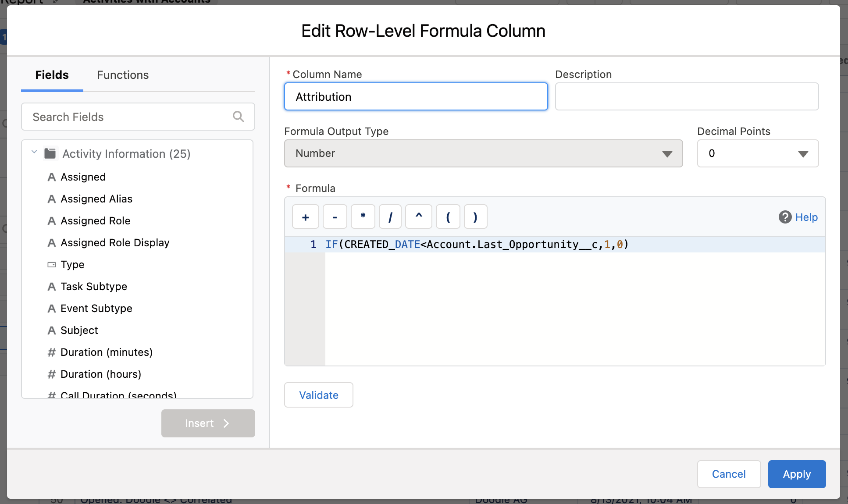The height and width of the screenshot is (504, 848).
Task: Click the Apply button
Action: tap(797, 474)
